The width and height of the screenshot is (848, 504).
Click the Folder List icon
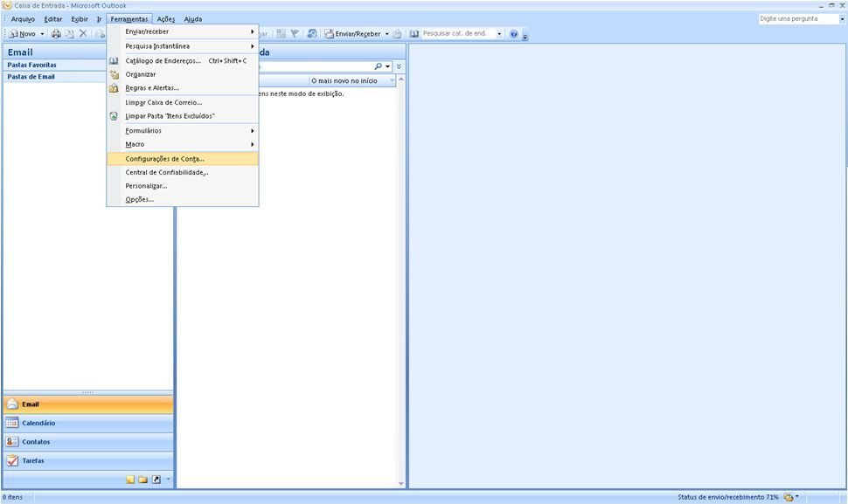point(143,480)
